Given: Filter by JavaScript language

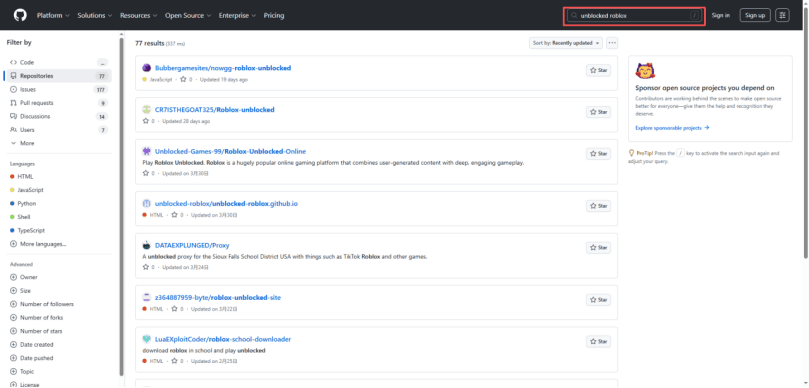Looking at the screenshot, I should click(27, 190).
